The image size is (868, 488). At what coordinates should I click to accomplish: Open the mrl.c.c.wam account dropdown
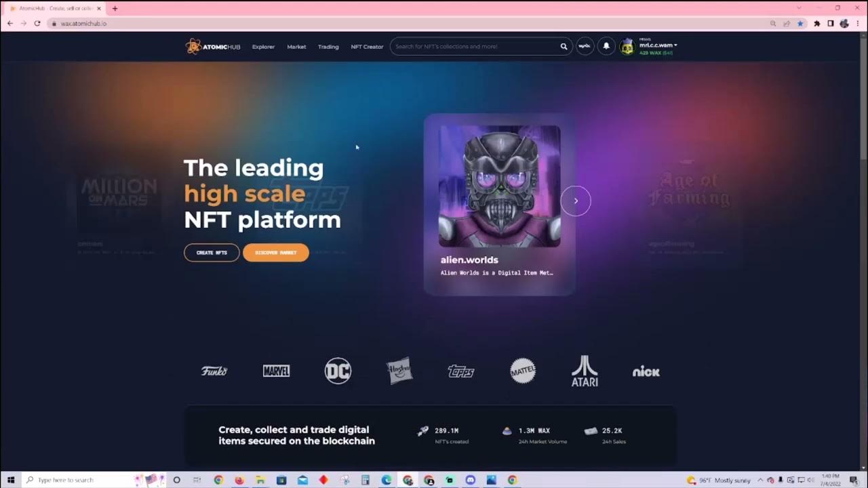click(658, 45)
